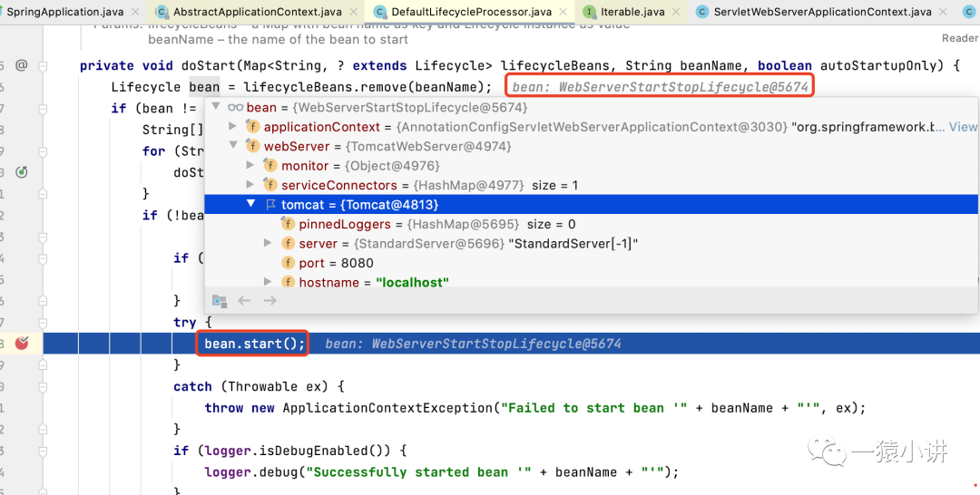Close the DefaultLifecycleProcessor.java tab

563,12
